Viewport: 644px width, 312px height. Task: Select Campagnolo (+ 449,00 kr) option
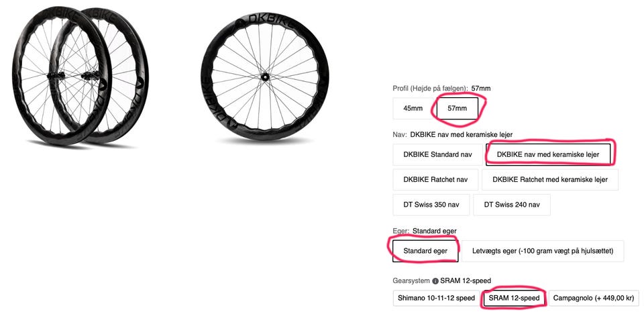coord(596,298)
